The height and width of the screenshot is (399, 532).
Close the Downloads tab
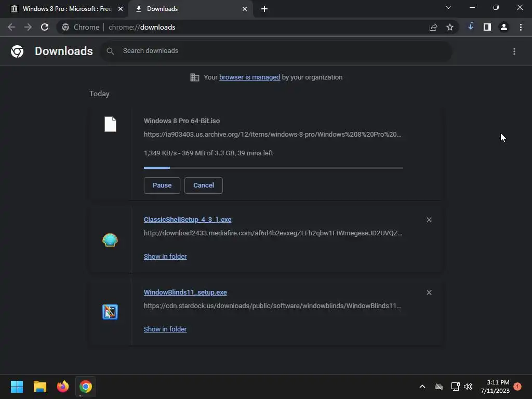[245, 9]
